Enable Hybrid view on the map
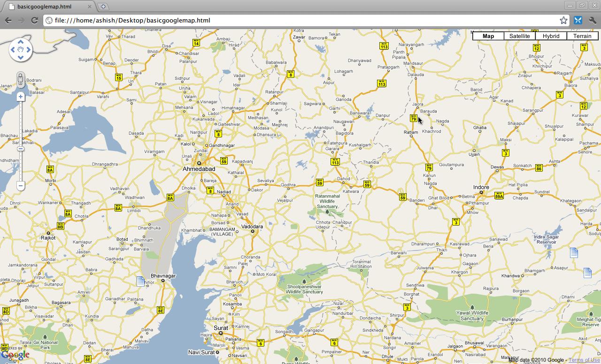 coord(551,36)
